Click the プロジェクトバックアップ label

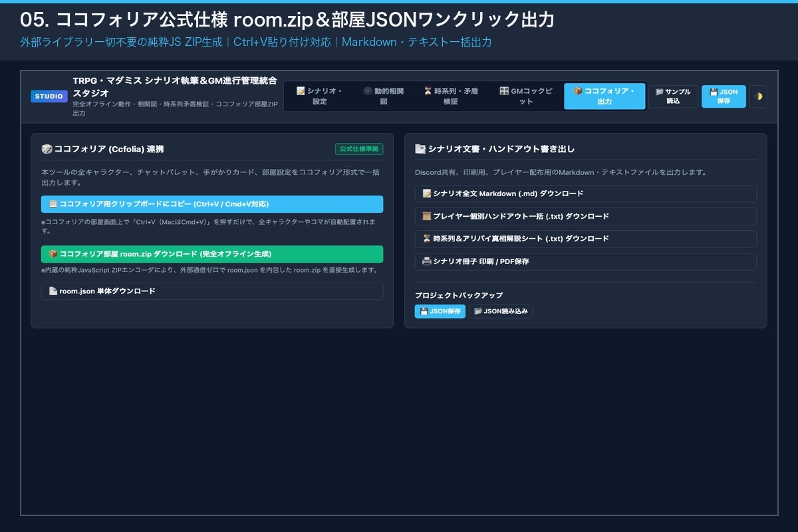pos(459,295)
